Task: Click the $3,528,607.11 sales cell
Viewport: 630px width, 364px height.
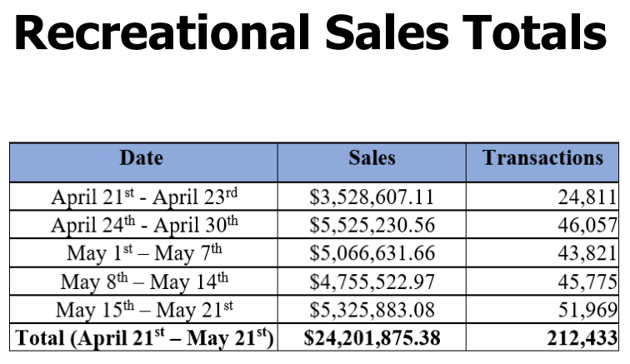Action: pyautogui.click(x=372, y=197)
